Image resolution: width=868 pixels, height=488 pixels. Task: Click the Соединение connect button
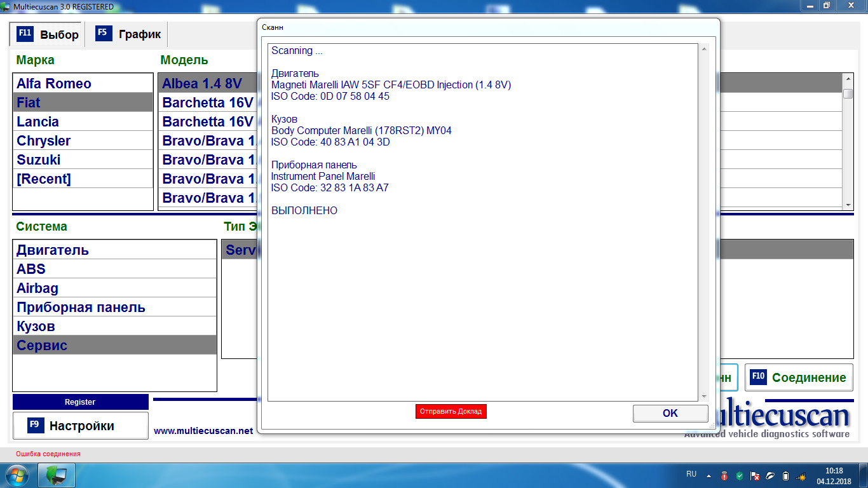pyautogui.click(x=799, y=377)
